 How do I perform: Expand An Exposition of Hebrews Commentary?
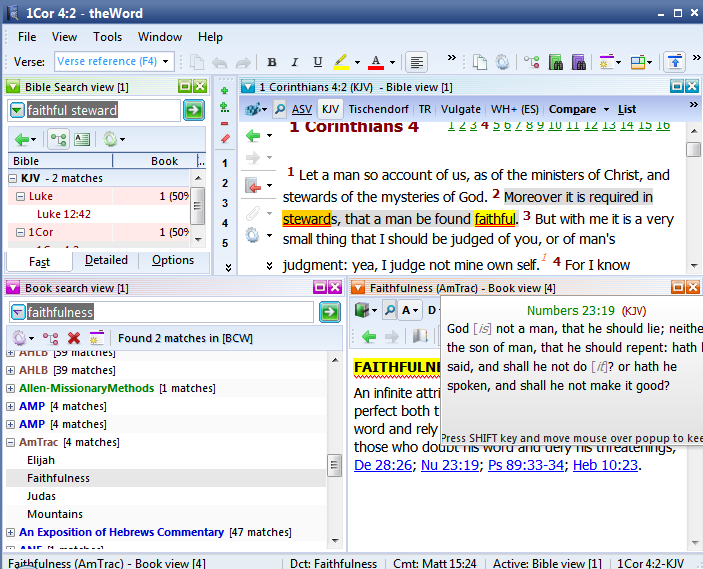click(x=10, y=532)
